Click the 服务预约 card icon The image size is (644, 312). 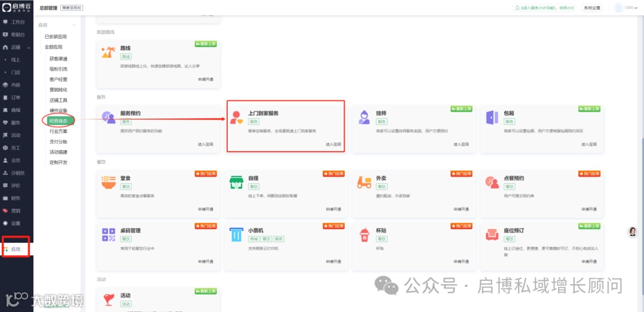point(109,118)
